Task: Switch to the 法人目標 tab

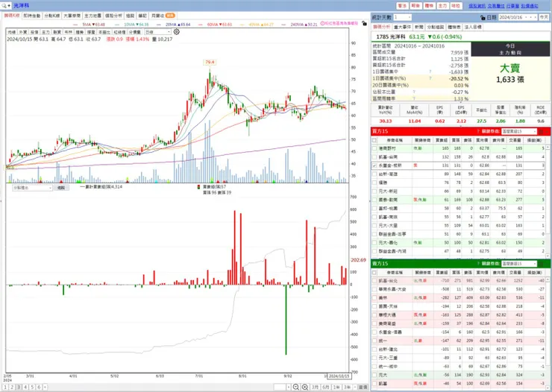Action: (473, 27)
